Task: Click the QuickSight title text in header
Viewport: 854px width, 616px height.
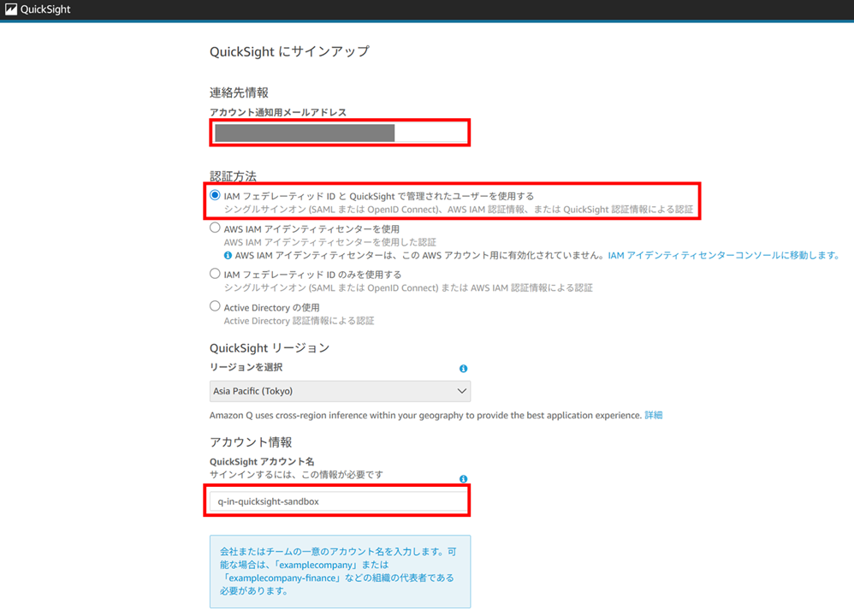Action: click(45, 9)
